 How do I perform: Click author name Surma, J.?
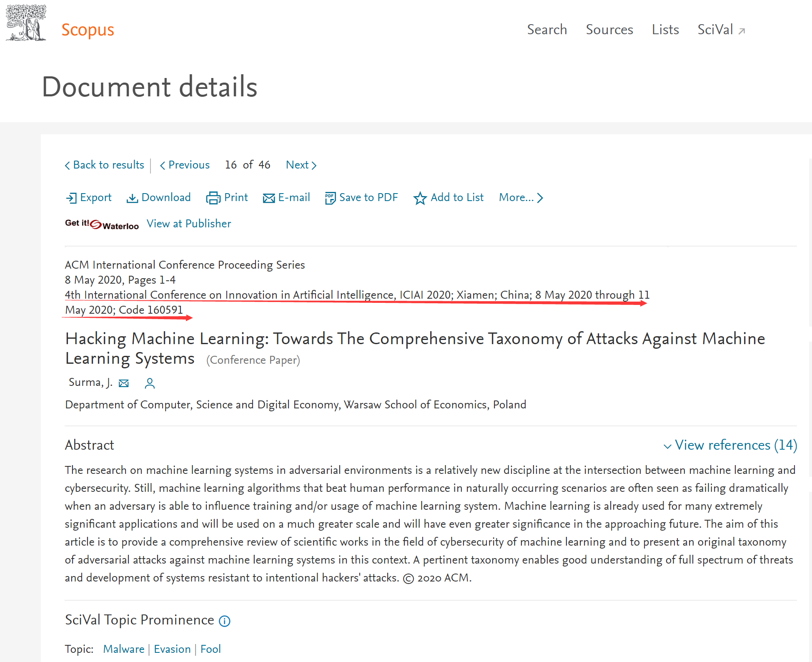click(x=90, y=383)
